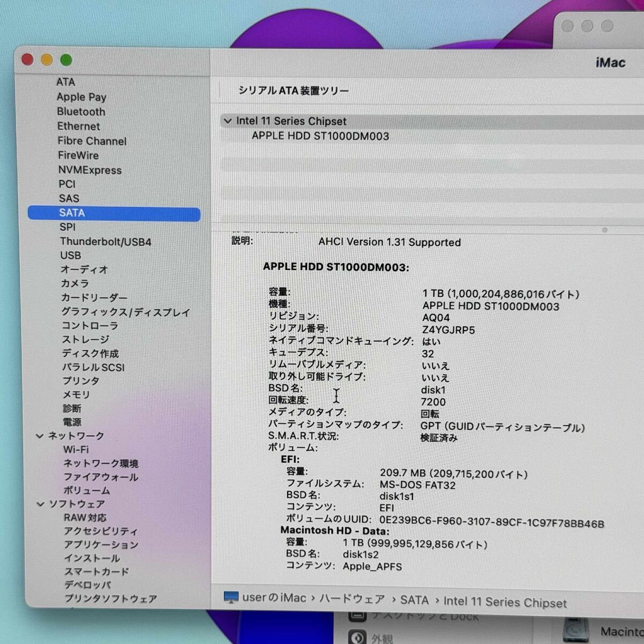Select Wi-Fi under ネットワーク
Image resolution: width=644 pixels, height=644 pixels.
point(76,450)
